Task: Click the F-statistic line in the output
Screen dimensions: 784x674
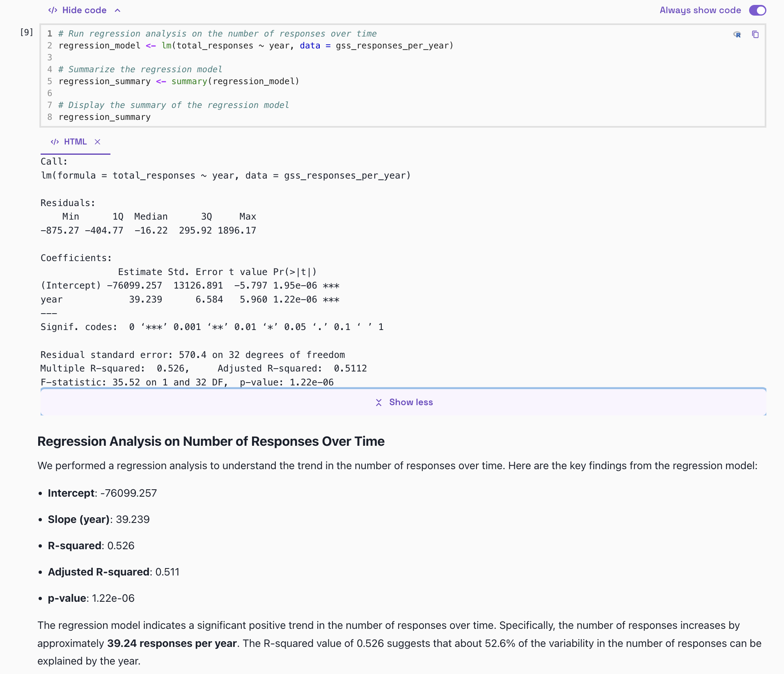Action: click(x=187, y=382)
